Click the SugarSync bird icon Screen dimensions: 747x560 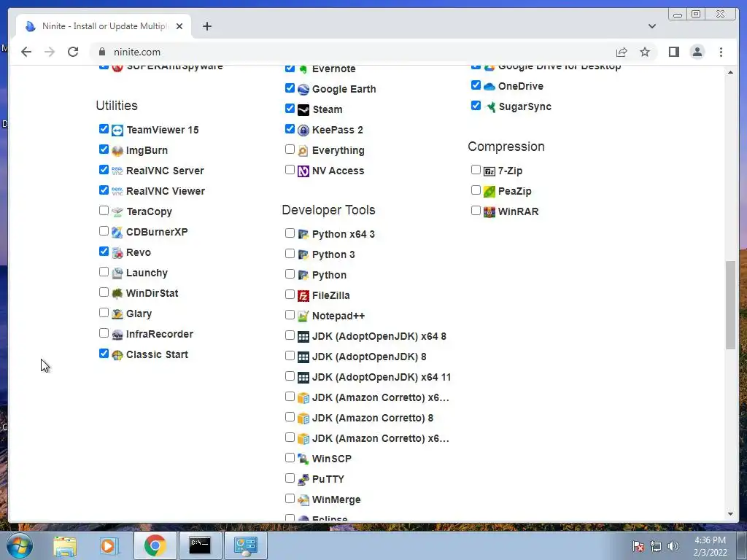click(489, 106)
